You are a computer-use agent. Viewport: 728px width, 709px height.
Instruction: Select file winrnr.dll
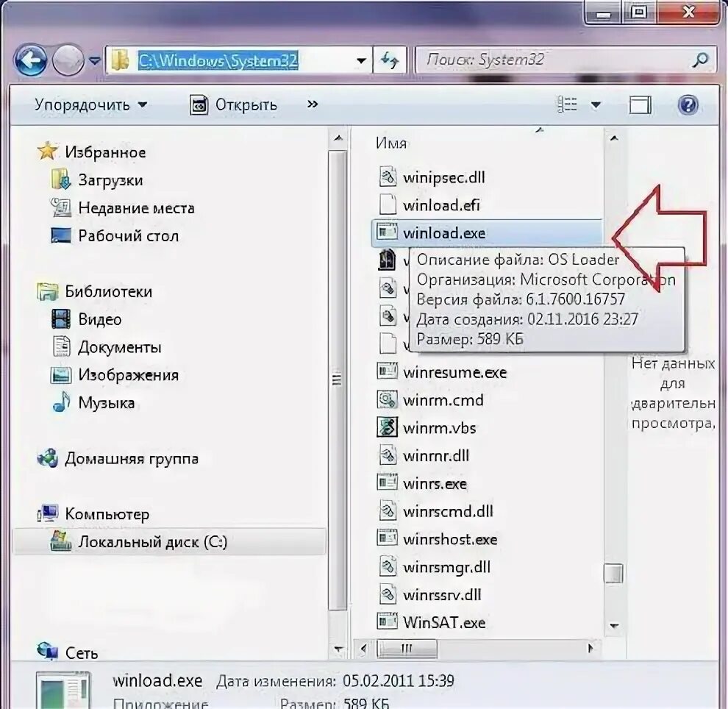pos(435,456)
